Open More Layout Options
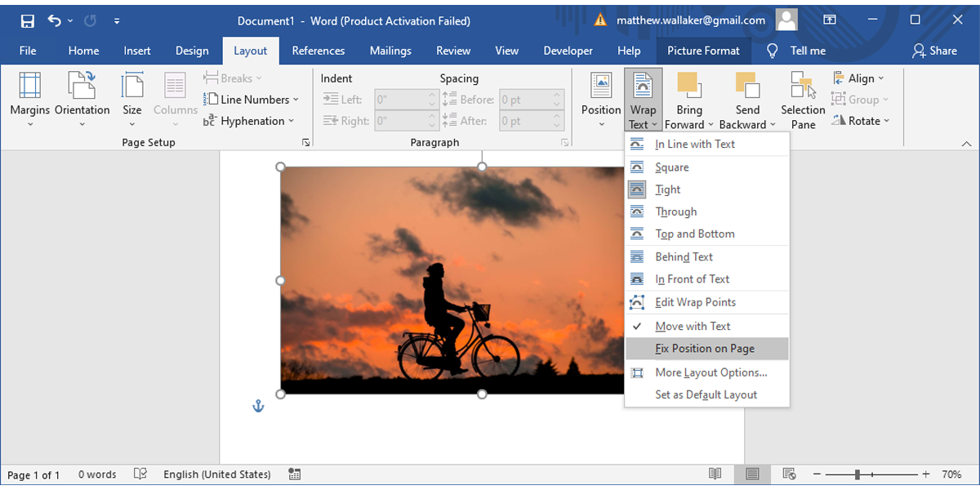Image resolution: width=980 pixels, height=490 pixels. (707, 372)
